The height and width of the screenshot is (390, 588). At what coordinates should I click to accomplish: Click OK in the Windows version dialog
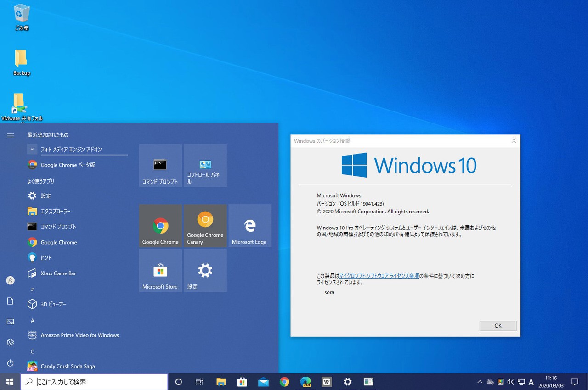498,326
